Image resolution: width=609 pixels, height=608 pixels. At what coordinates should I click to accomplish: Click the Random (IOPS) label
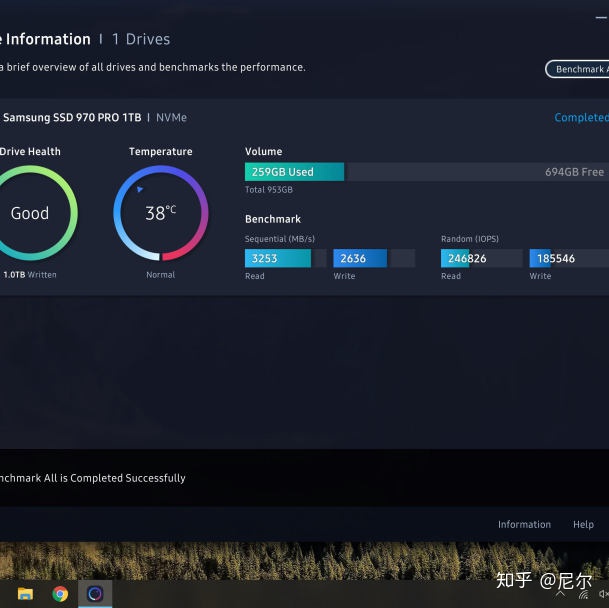pyautogui.click(x=470, y=239)
